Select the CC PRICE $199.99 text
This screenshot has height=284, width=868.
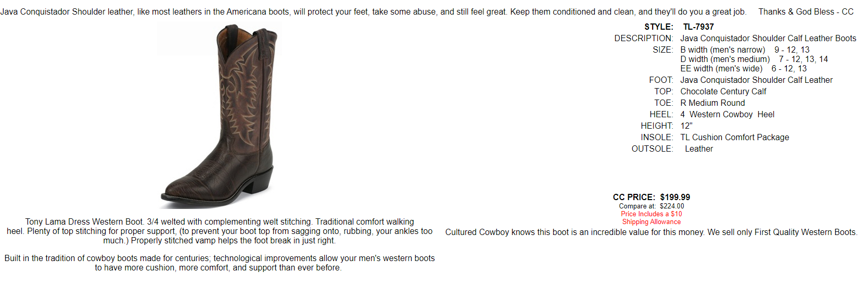tap(652, 197)
